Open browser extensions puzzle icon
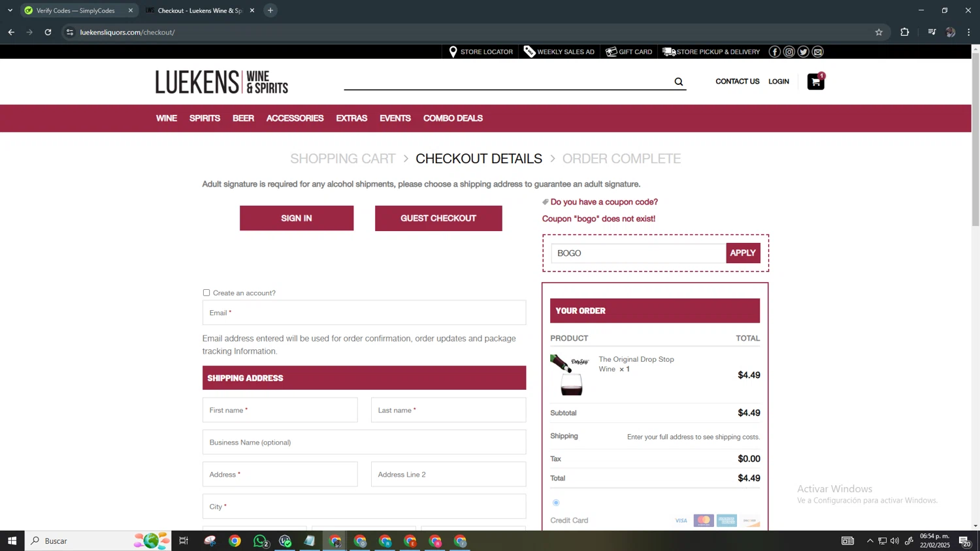This screenshot has width=980, height=551. click(x=905, y=32)
